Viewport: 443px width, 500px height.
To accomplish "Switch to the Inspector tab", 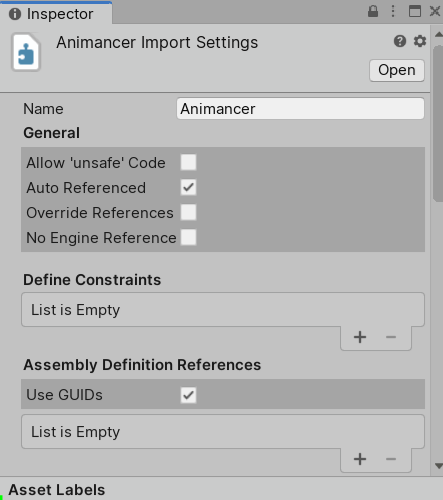I will coord(56,13).
